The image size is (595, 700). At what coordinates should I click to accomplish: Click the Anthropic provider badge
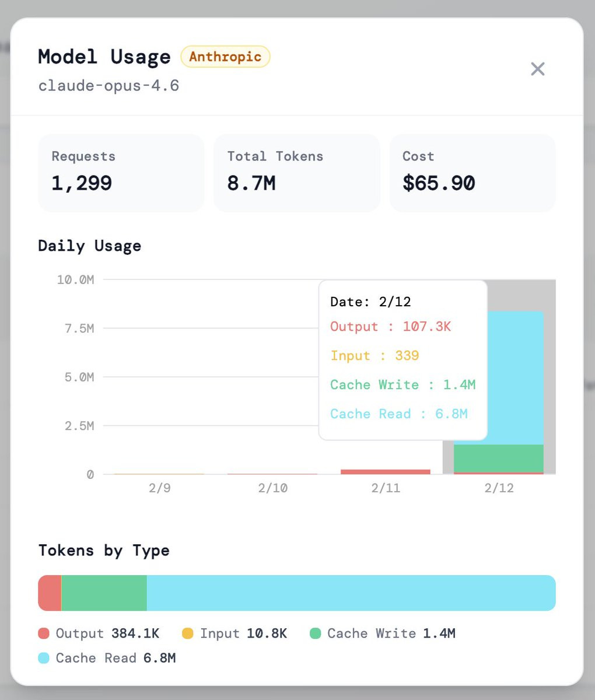[225, 57]
